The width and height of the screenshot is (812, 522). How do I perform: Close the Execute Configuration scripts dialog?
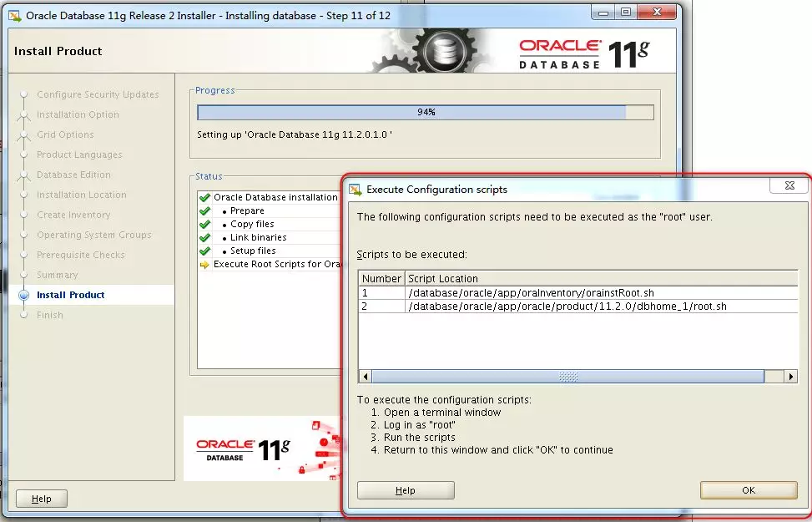[789, 185]
